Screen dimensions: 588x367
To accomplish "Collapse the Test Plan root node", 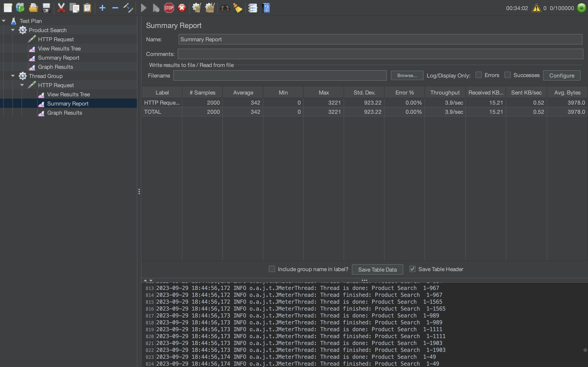I will [4, 21].
